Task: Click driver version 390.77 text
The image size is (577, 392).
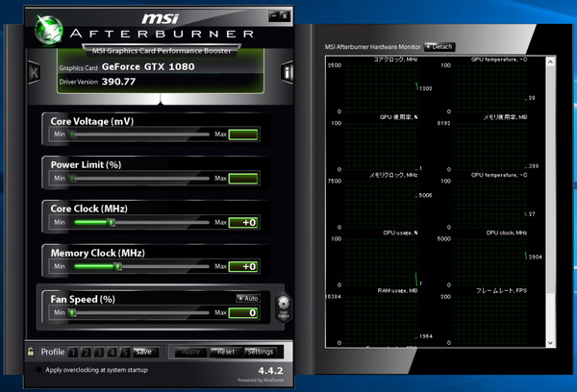Action: [118, 82]
